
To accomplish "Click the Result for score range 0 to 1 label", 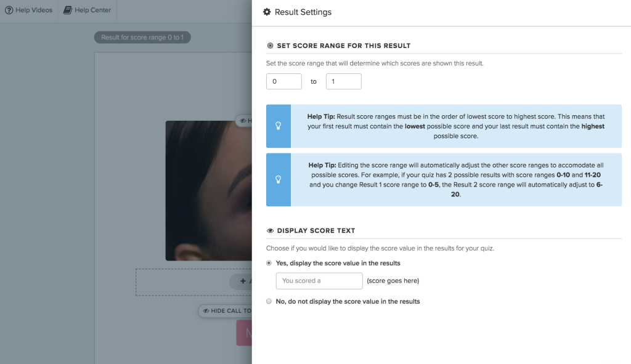I will tap(142, 38).
